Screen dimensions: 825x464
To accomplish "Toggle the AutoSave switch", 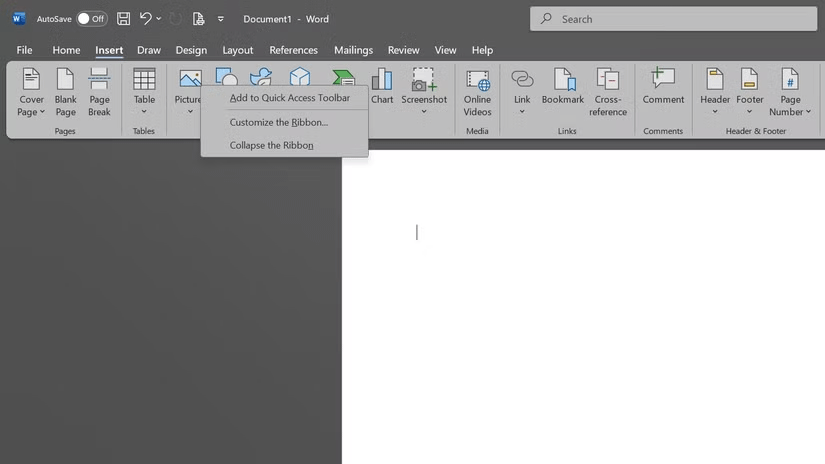I will (92, 19).
